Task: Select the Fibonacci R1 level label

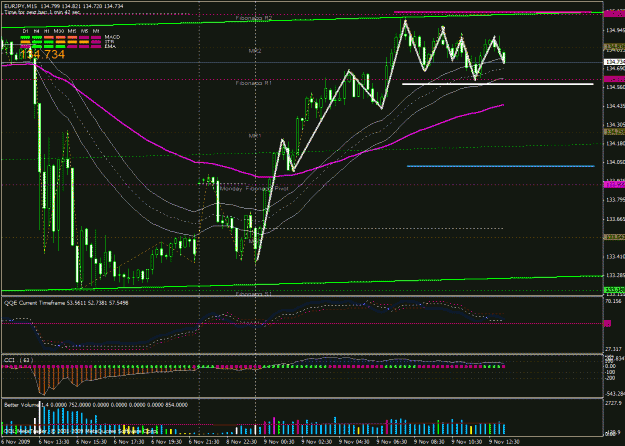Action: 254,83
